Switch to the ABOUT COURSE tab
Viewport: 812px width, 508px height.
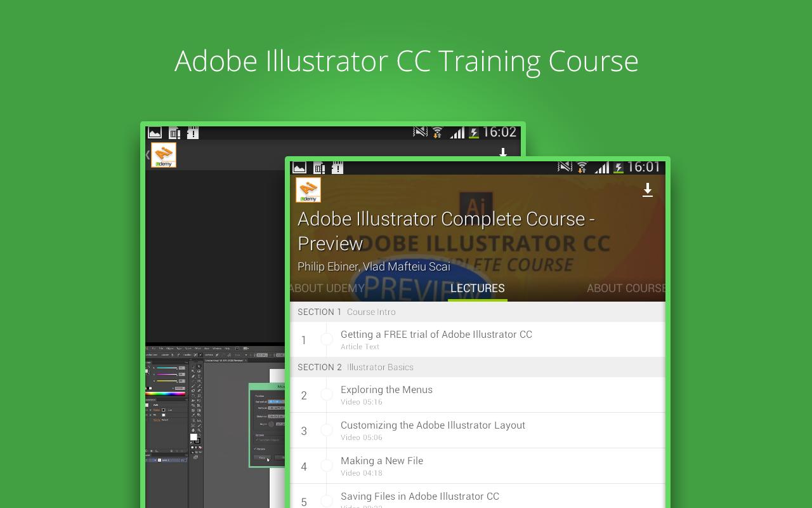pos(625,288)
